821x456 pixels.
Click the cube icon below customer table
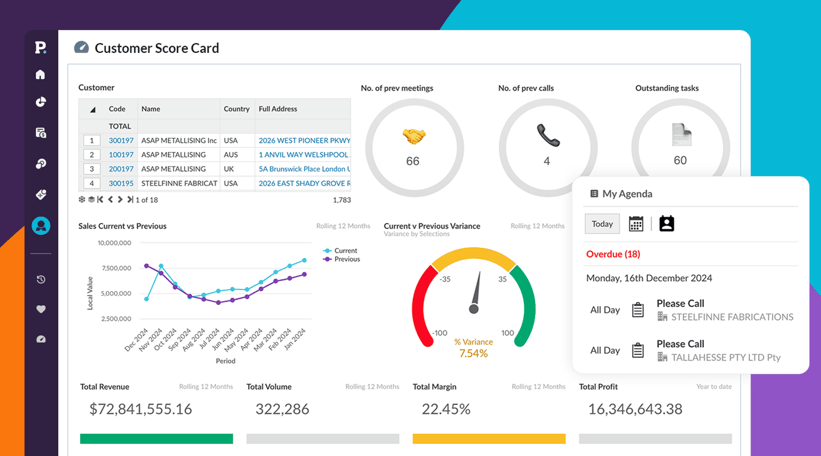click(x=91, y=199)
